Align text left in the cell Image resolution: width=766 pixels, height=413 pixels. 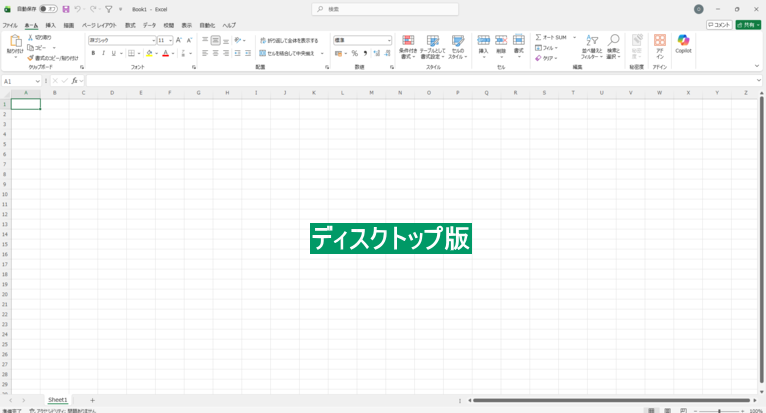pyautogui.click(x=205, y=53)
